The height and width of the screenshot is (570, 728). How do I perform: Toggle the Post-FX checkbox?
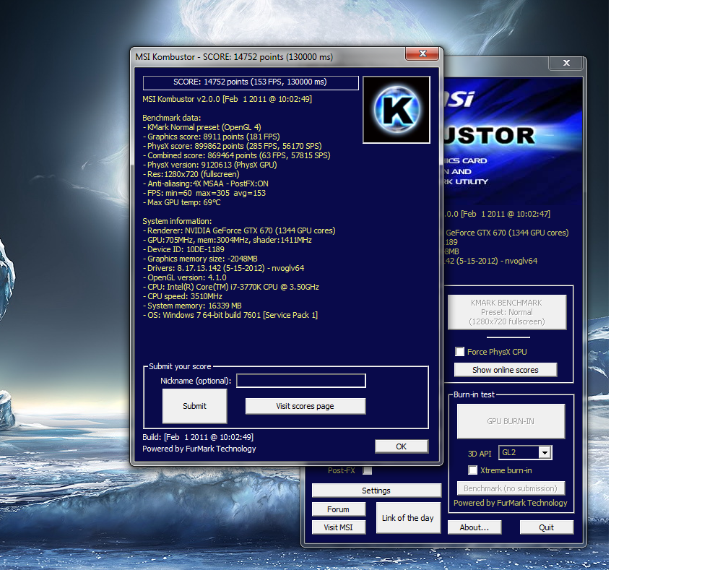pyautogui.click(x=368, y=471)
